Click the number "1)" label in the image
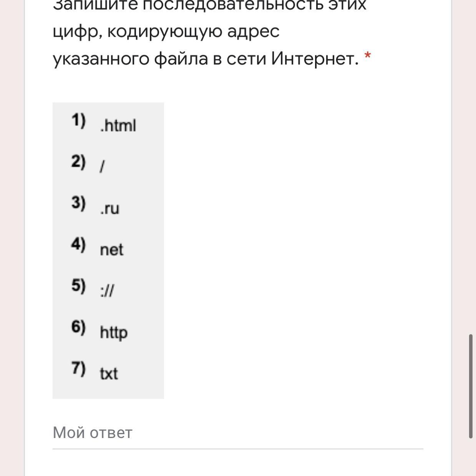Screen dimensions: 476x476 (x=78, y=121)
